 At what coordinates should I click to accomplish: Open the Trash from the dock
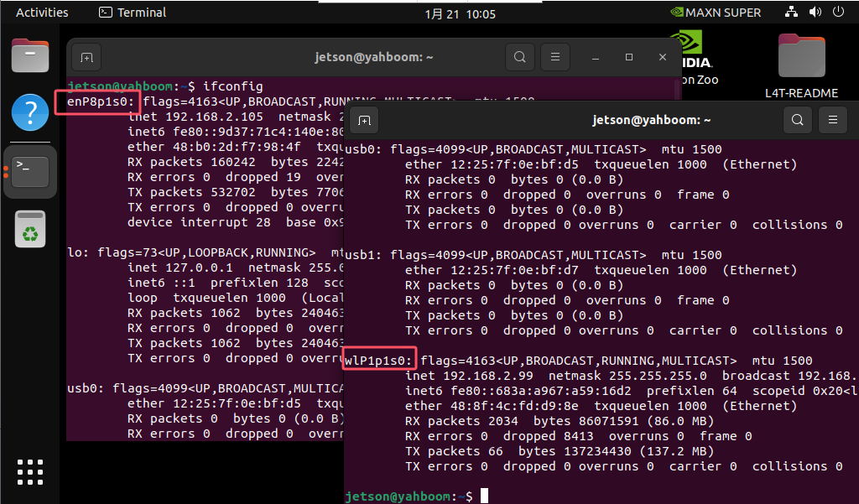click(x=30, y=229)
